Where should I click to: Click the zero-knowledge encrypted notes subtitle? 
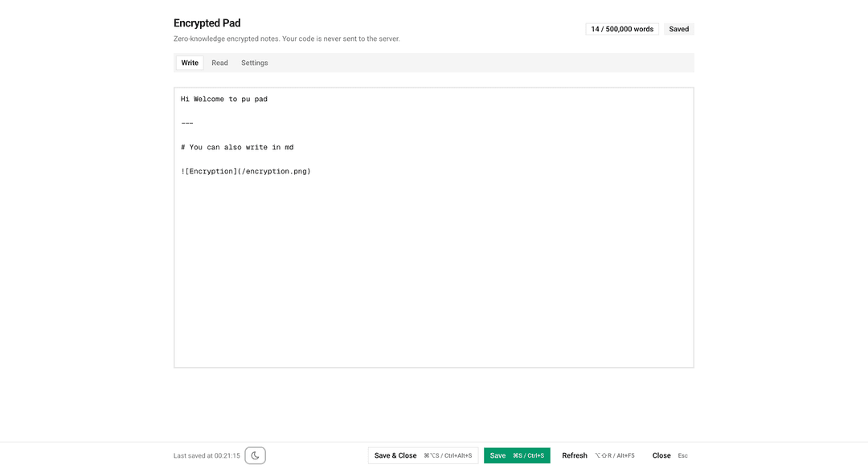tap(286, 39)
